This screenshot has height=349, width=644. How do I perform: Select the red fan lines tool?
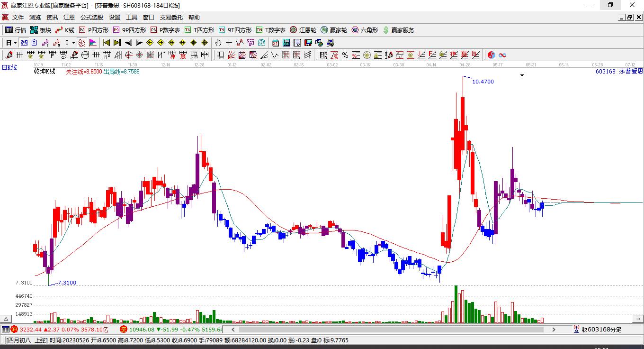coord(232,55)
